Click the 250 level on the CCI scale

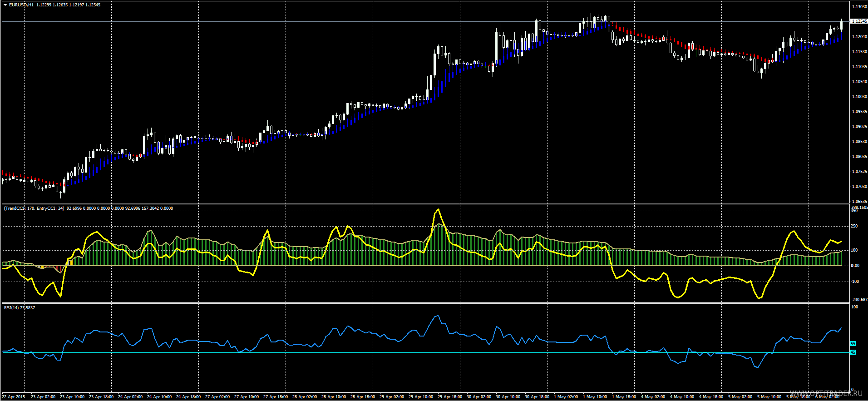[x=854, y=226]
